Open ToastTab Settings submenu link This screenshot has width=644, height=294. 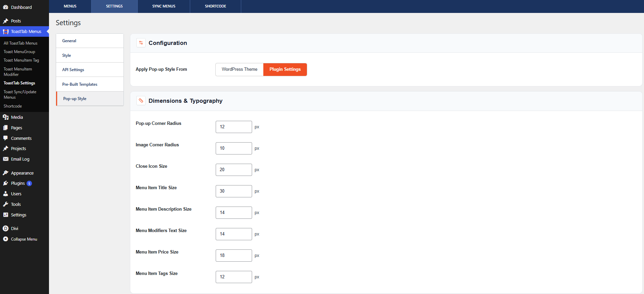[x=19, y=83]
